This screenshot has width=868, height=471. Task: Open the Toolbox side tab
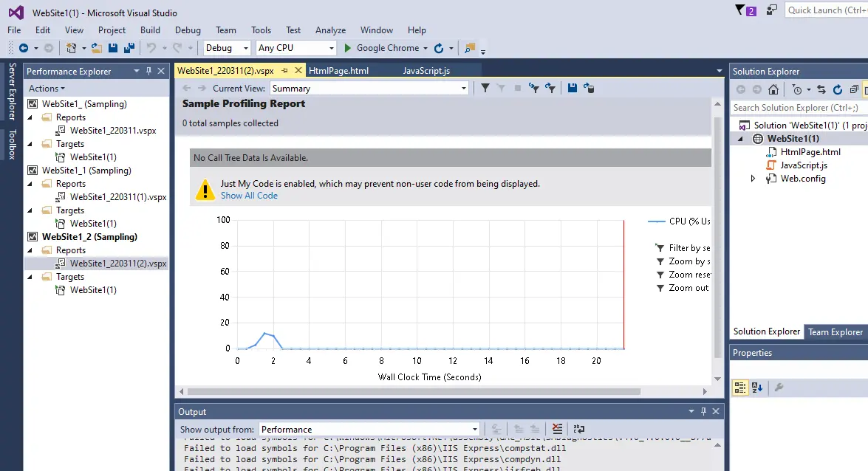coord(12,145)
